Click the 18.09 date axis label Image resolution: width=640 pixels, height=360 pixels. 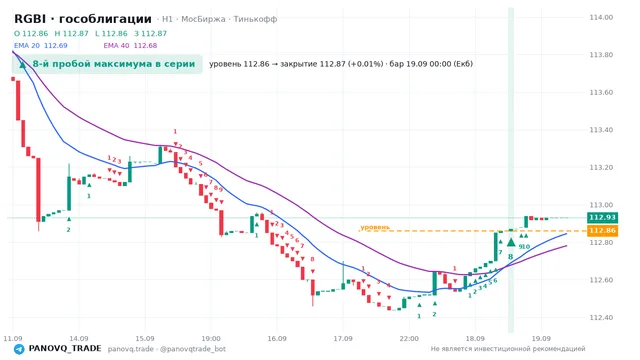tap(475, 338)
